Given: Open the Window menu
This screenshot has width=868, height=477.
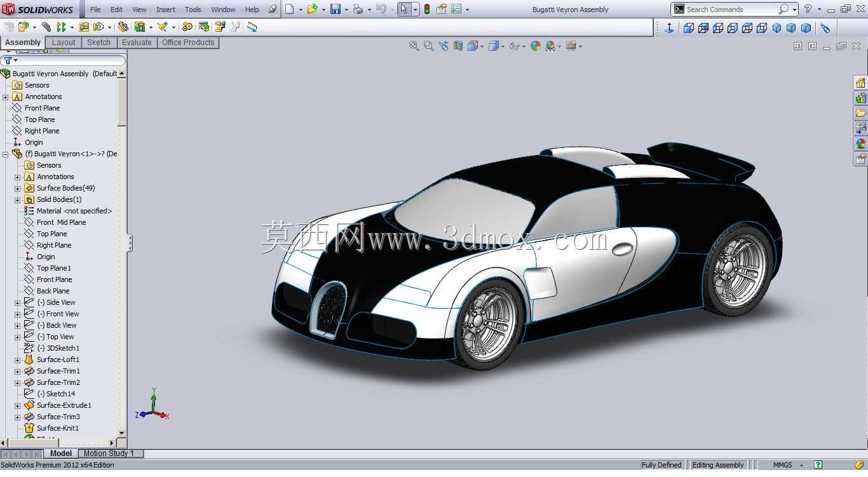Looking at the screenshot, I should point(223,10).
